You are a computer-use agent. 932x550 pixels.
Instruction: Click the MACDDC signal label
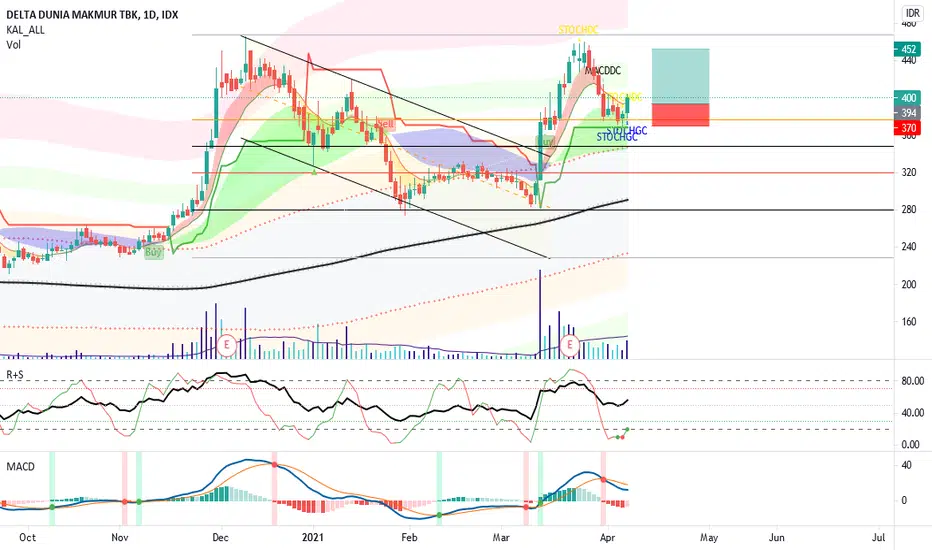603,71
